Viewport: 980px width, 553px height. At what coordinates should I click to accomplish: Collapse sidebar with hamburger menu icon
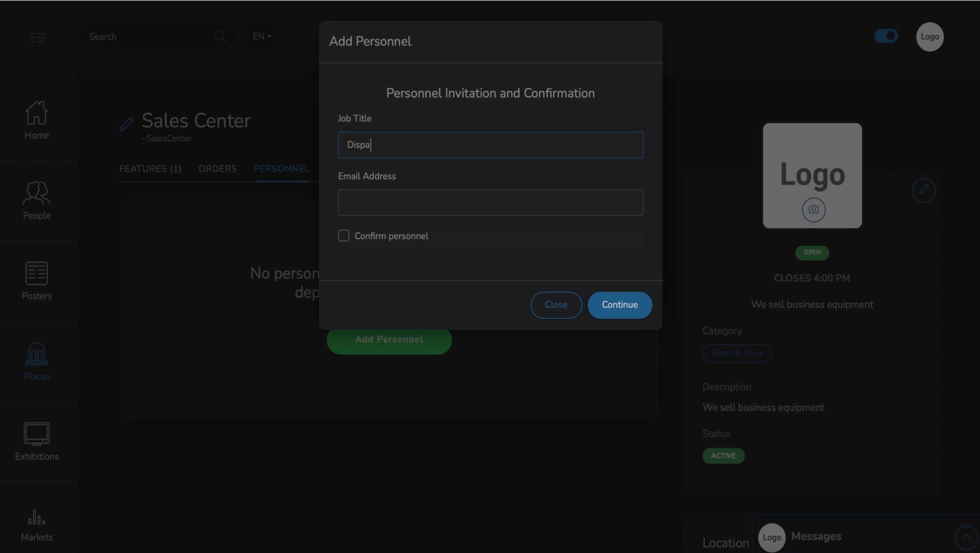click(x=38, y=37)
